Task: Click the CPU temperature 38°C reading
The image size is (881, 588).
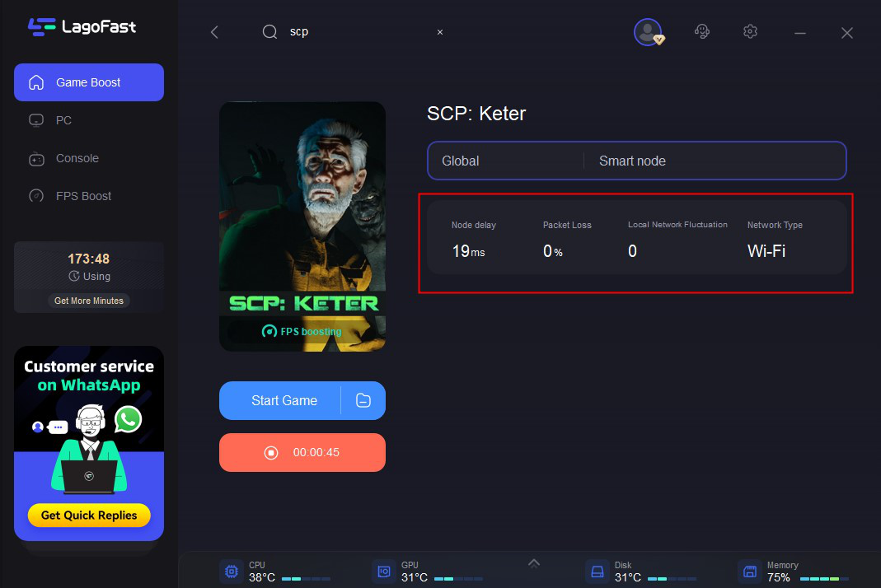Action: (x=262, y=577)
